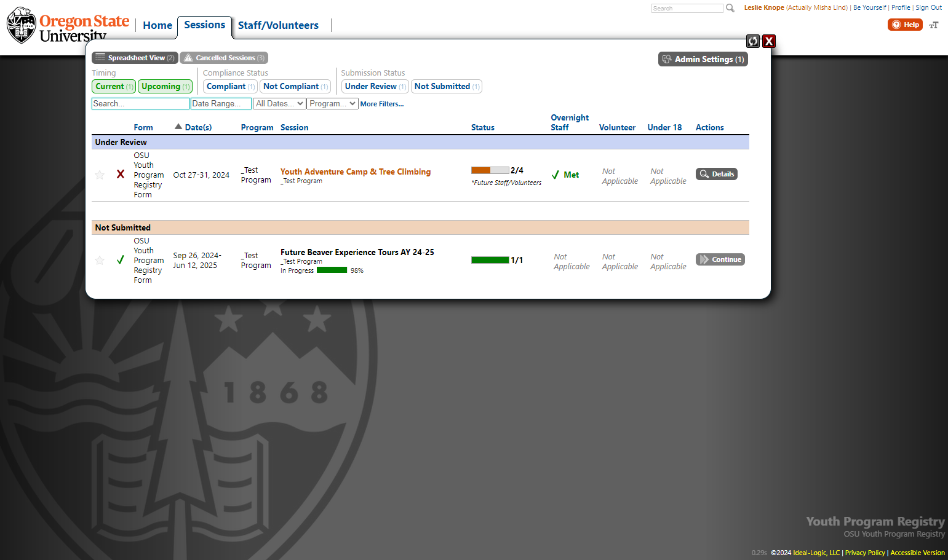The height and width of the screenshot is (560, 948).
Task: Click the 1/1 status progress bar
Action: 490,260
